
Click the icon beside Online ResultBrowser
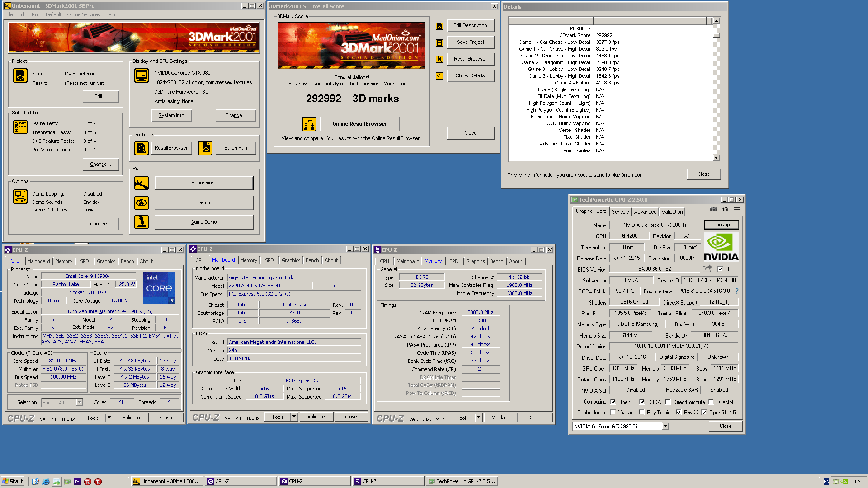pos(309,124)
